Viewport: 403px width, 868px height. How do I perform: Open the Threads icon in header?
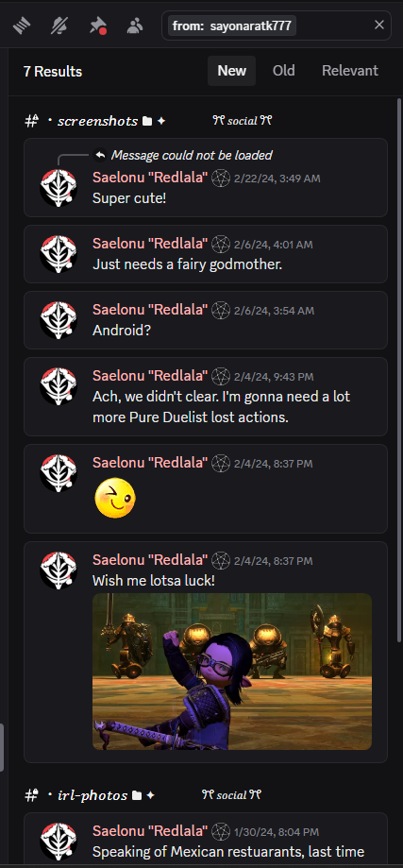(x=22, y=26)
